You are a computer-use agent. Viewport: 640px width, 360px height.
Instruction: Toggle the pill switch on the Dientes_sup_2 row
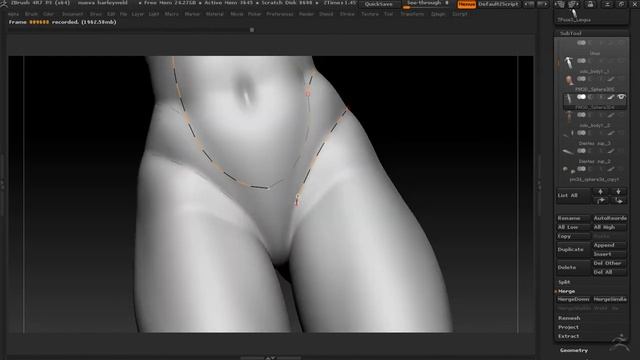[x=581, y=151]
